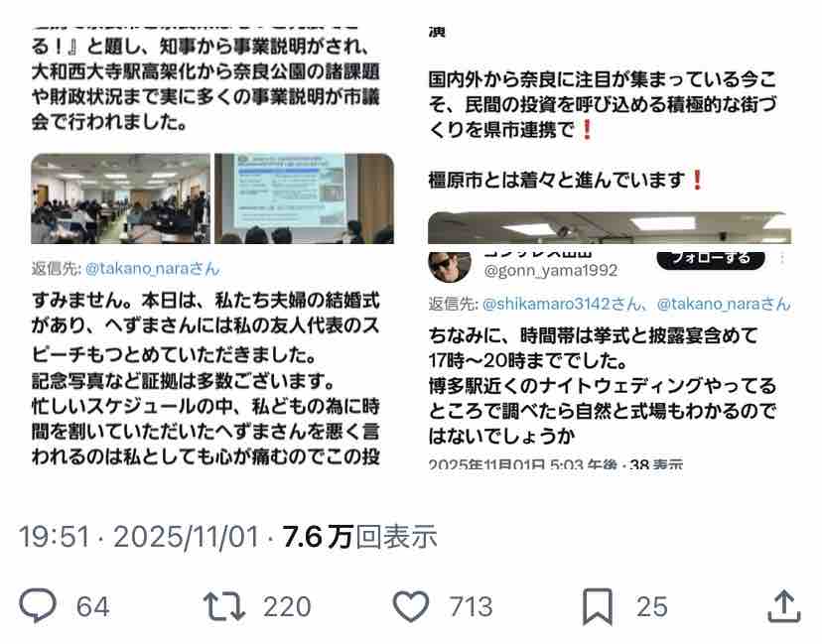Open the 19:51 · 2025/11/01 post timestamp
Screen dimensions: 822x644
pos(139,537)
